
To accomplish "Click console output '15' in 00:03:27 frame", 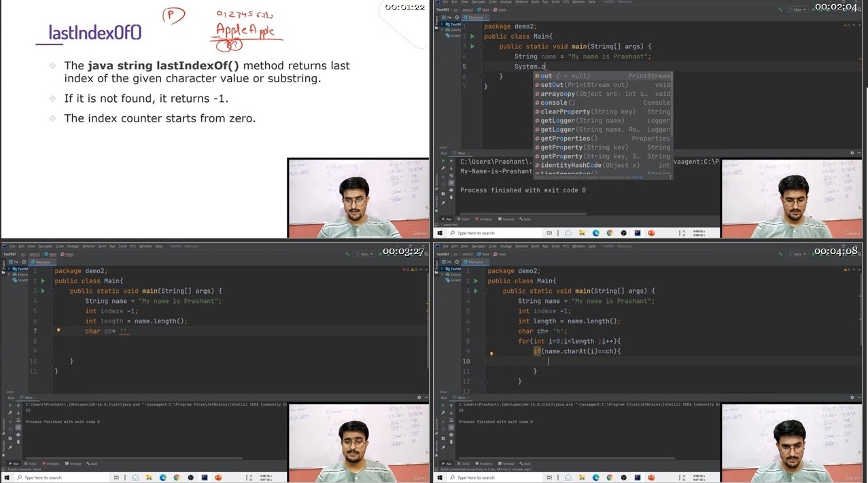I will tap(27, 410).
